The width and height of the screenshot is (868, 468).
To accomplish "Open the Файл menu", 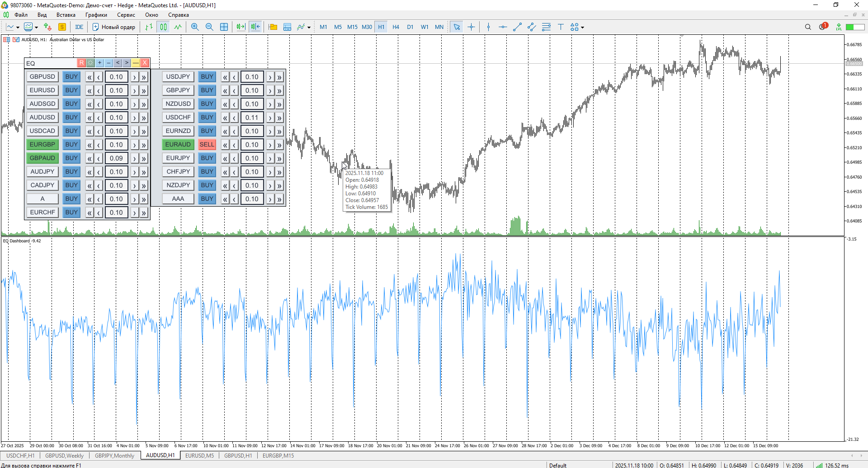I will 21,15.
